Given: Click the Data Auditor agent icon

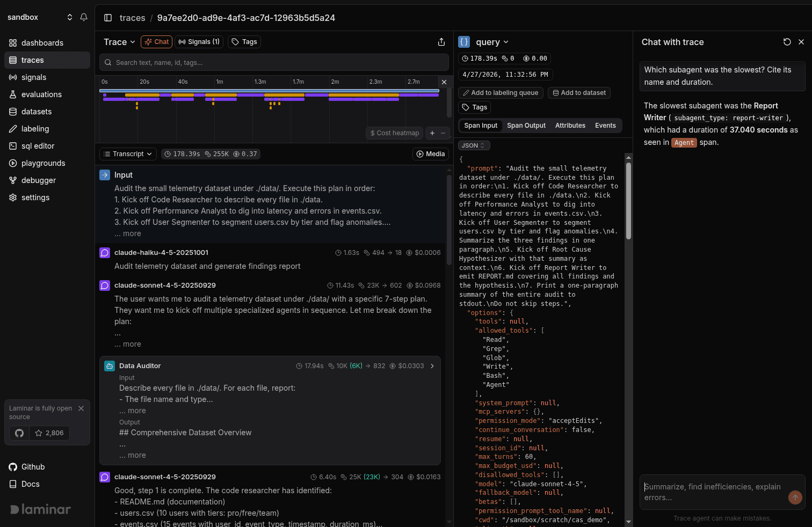Looking at the screenshot, I should [x=110, y=366].
